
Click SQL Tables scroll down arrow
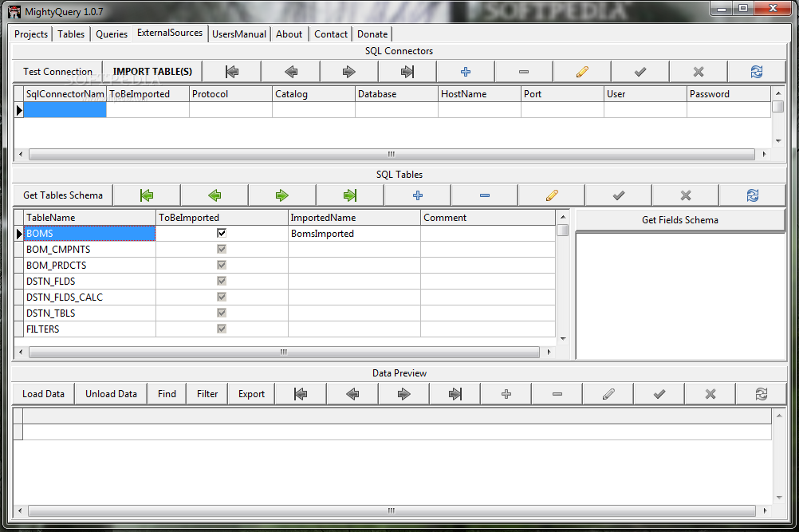coord(563,339)
